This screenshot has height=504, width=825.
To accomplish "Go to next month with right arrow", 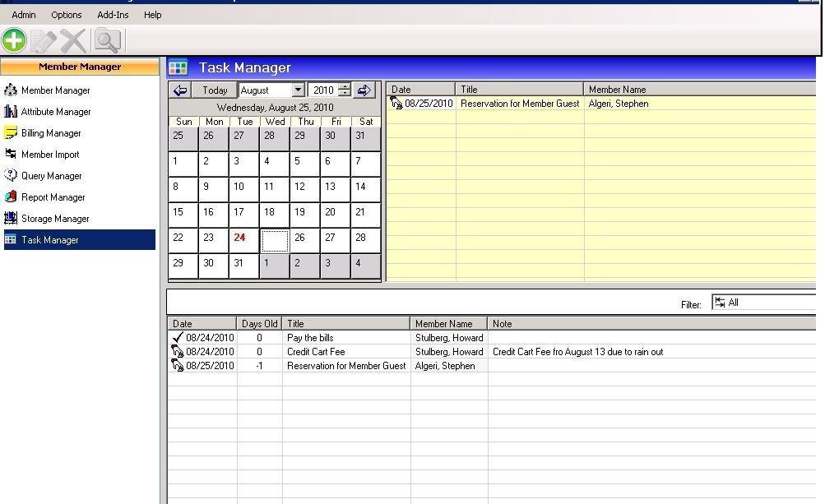I will point(364,90).
